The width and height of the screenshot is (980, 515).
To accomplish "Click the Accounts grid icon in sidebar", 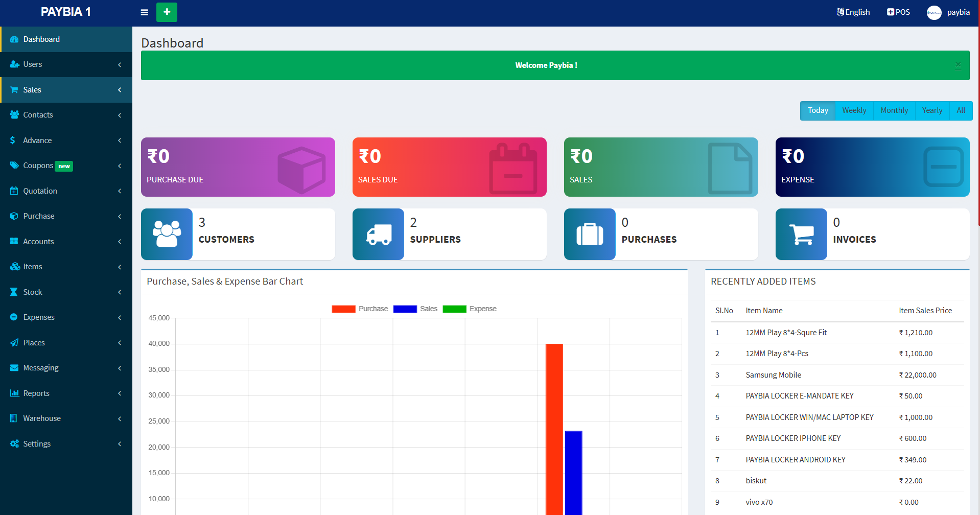I will click(x=14, y=241).
